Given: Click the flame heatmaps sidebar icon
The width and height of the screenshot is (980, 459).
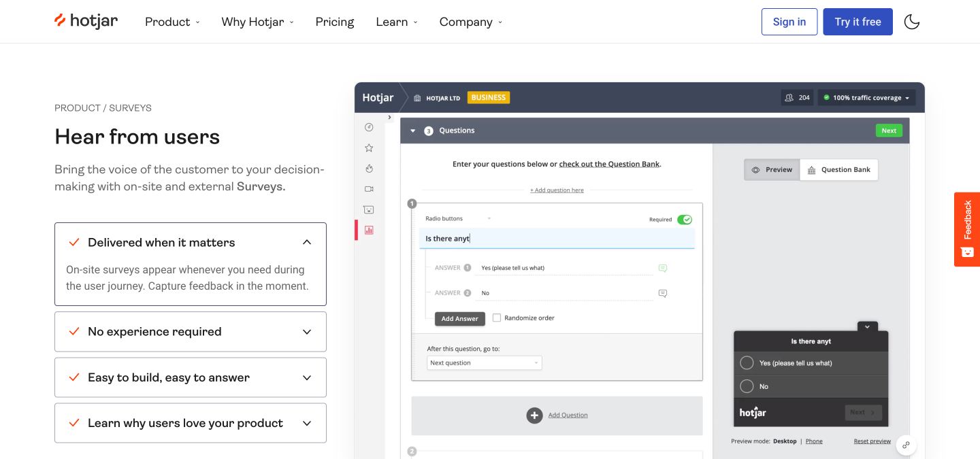Looking at the screenshot, I should point(369,168).
